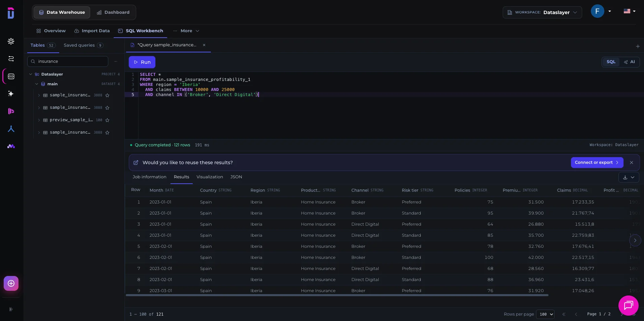The image size is (644, 321).
Task: Expand the first sample_insuranc table
Action: pyautogui.click(x=39, y=95)
